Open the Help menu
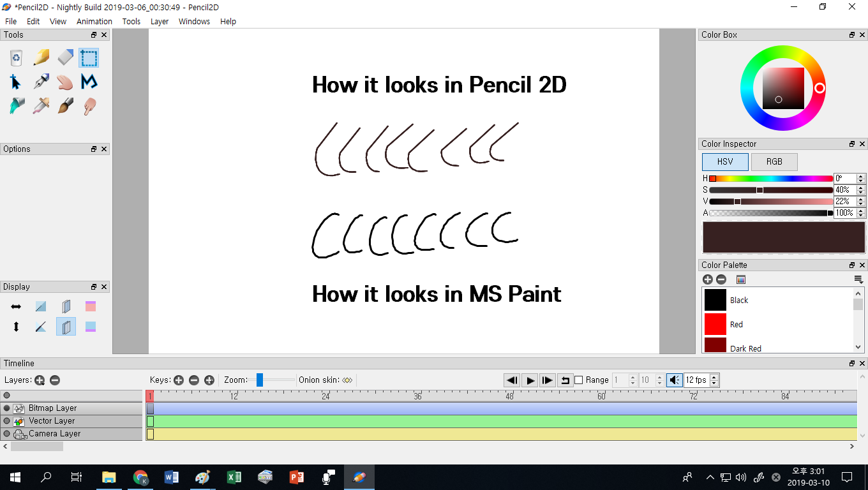This screenshot has height=490, width=868. [x=228, y=21]
